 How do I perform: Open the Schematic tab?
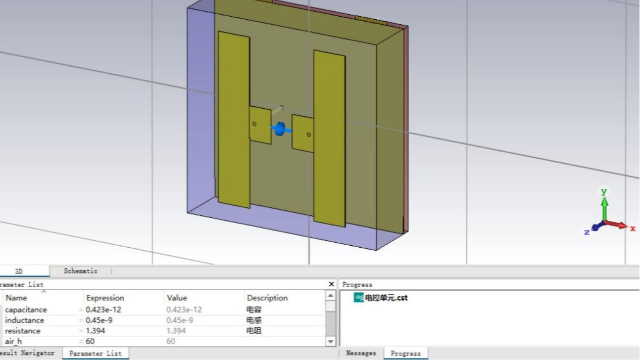tap(80, 271)
